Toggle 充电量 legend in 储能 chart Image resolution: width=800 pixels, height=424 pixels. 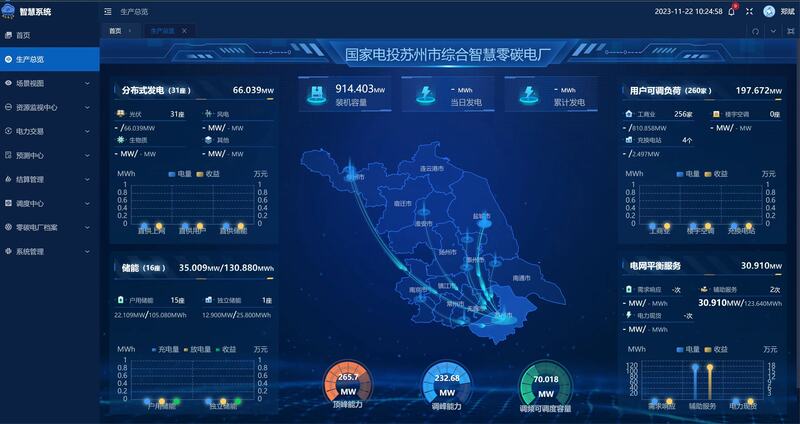click(x=165, y=350)
